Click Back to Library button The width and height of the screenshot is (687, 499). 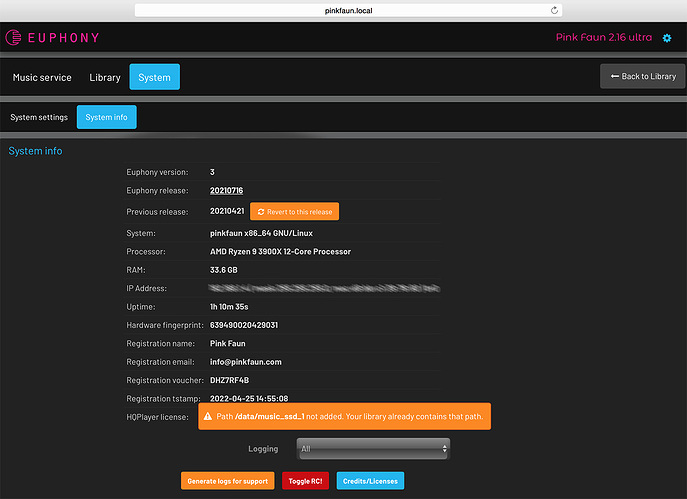coord(642,76)
